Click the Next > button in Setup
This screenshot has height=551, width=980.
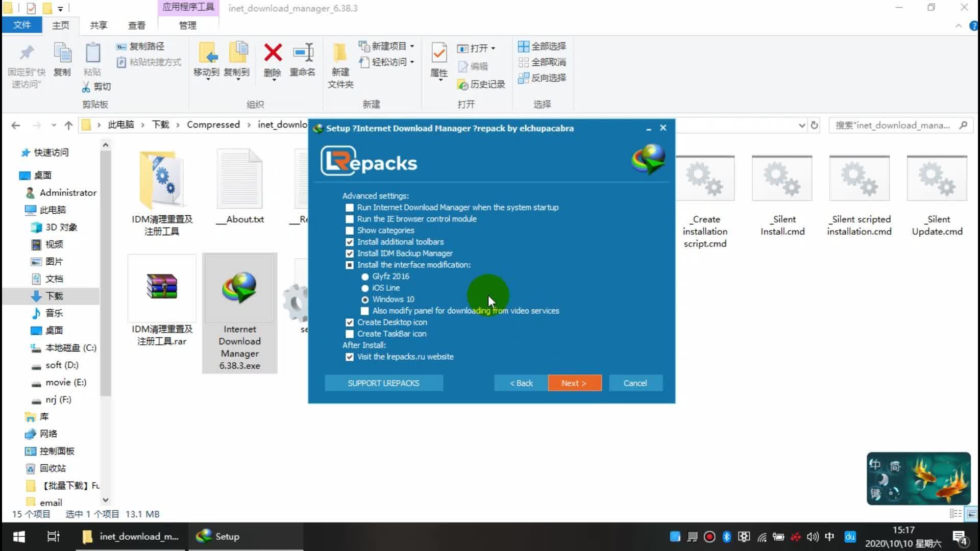coord(574,383)
